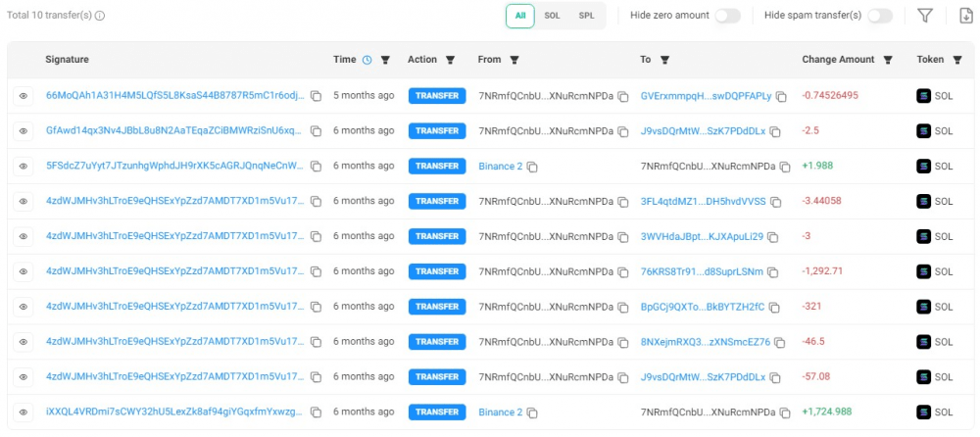
Task: Copy the To address BpGCj9QXTo...BkBYTZH2fC
Action: pos(775,307)
